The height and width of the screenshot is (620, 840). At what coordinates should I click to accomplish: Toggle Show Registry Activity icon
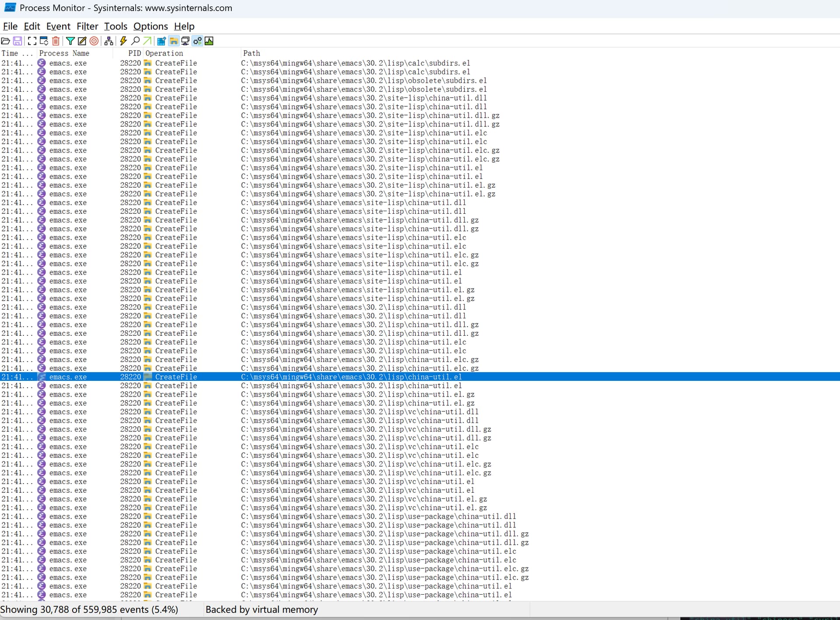coord(161,41)
